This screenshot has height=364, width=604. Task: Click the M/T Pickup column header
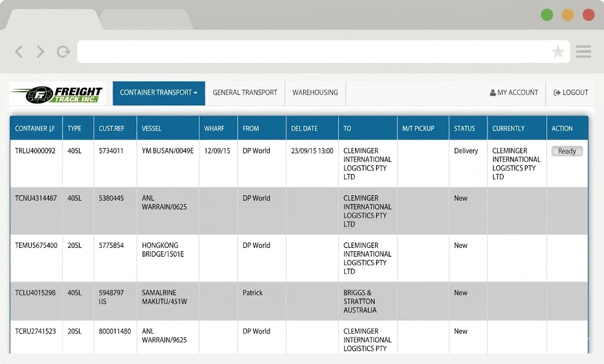click(x=423, y=128)
